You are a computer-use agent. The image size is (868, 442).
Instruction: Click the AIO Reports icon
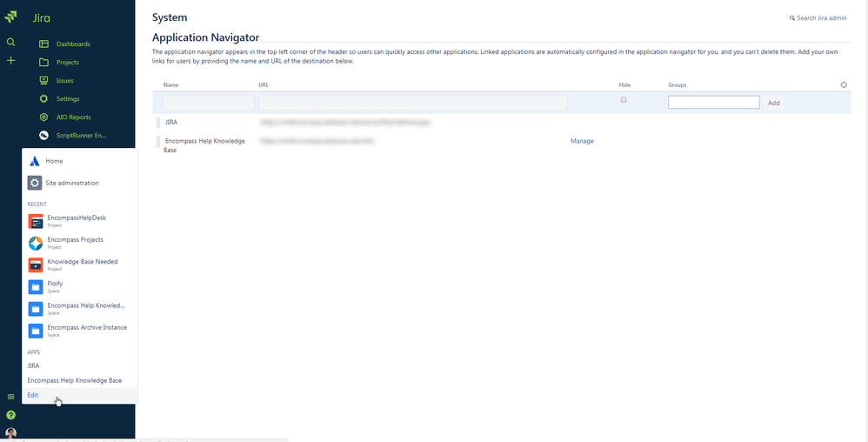43,117
